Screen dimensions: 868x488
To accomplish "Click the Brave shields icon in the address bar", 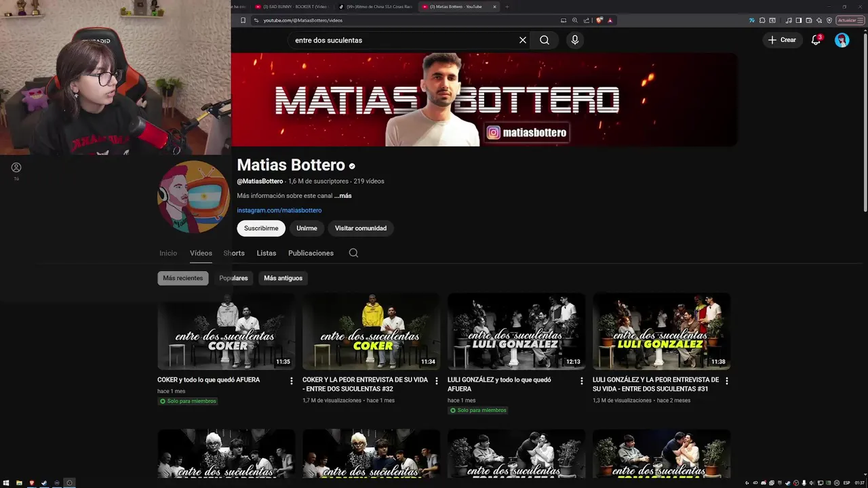I will tap(599, 20).
